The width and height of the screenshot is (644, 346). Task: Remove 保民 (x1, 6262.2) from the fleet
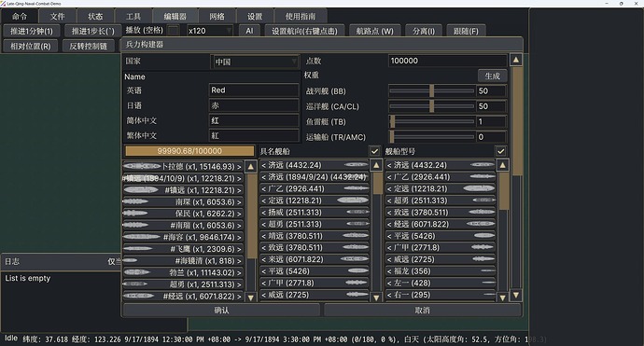[183, 214]
